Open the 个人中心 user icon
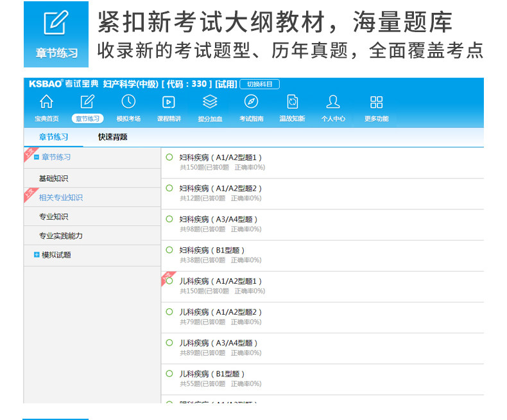507x420 pixels. point(333,101)
